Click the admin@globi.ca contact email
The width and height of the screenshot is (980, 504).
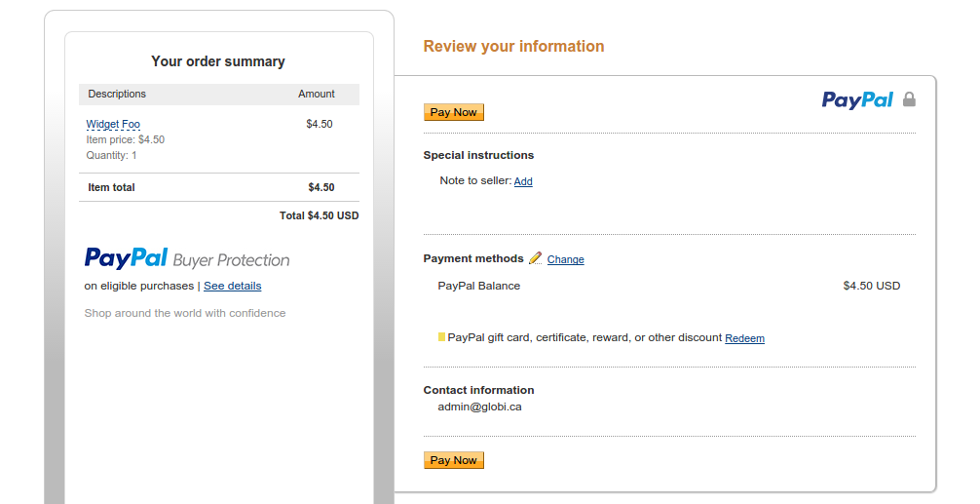[479, 407]
